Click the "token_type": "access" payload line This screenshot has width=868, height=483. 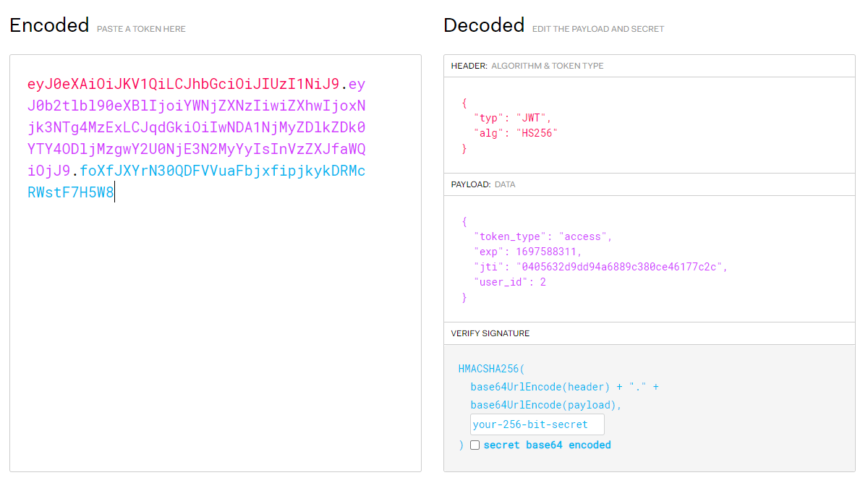point(543,236)
